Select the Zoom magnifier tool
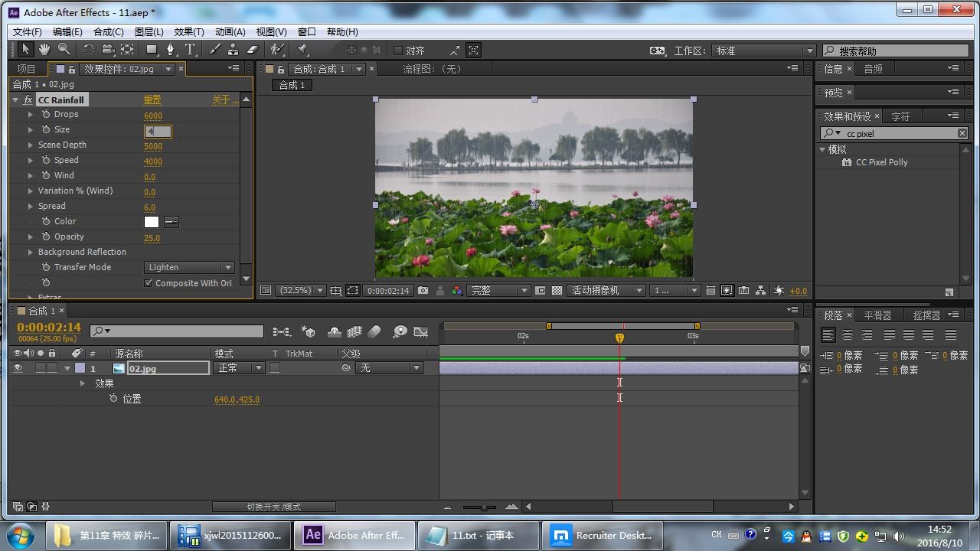 (x=64, y=50)
